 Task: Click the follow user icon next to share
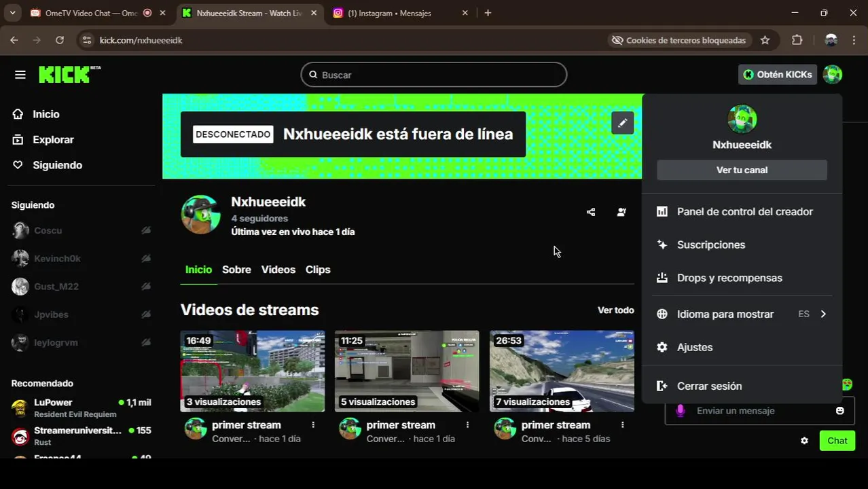(x=621, y=212)
